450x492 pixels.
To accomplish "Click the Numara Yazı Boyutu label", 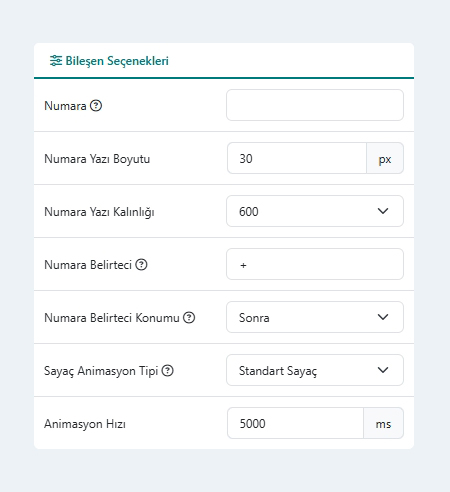I will pos(97,159).
